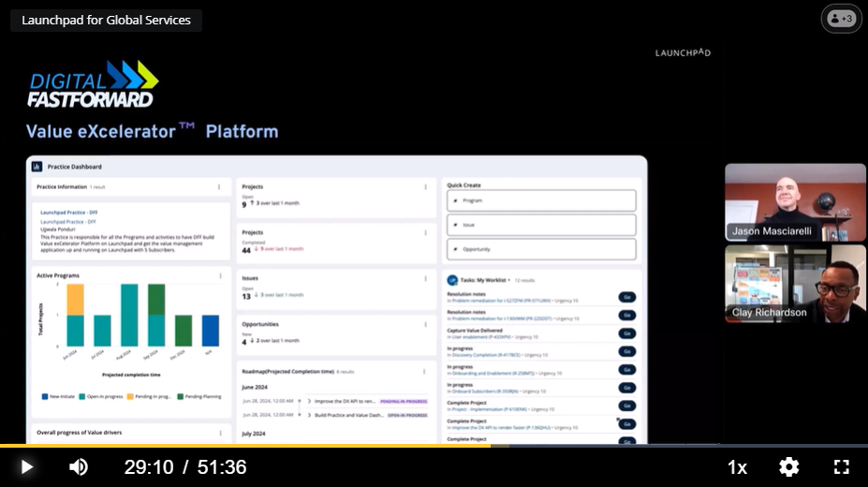This screenshot has width=868, height=487.
Task: Click the PENDING-IN PROGRESS status badge
Action: 404,401
